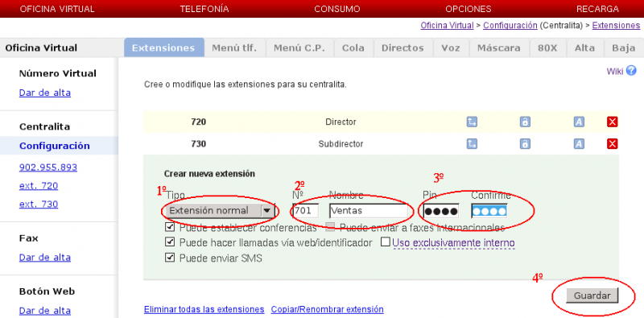
Task: Delete extension 720 with red X
Action: (613, 122)
